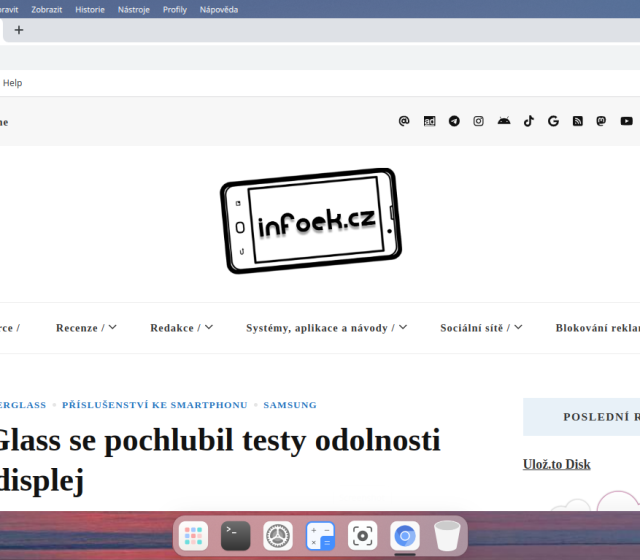Click the Ulož.to Disk link
Viewport: 640px width, 560px height.
pos(556,464)
